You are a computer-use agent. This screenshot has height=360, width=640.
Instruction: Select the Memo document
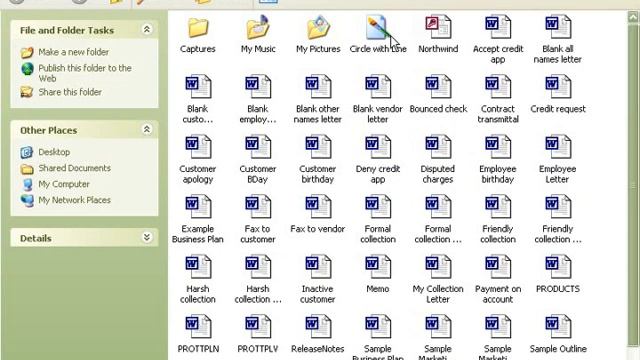pyautogui.click(x=378, y=267)
